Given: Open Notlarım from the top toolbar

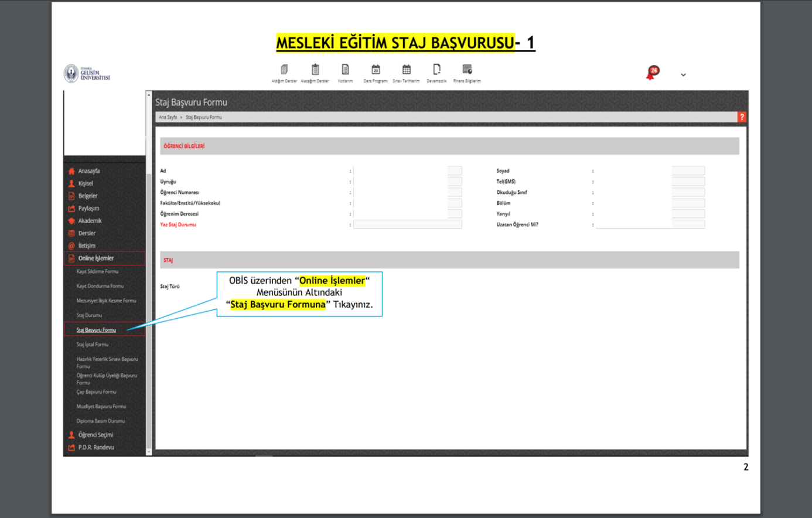Looking at the screenshot, I should click(345, 70).
